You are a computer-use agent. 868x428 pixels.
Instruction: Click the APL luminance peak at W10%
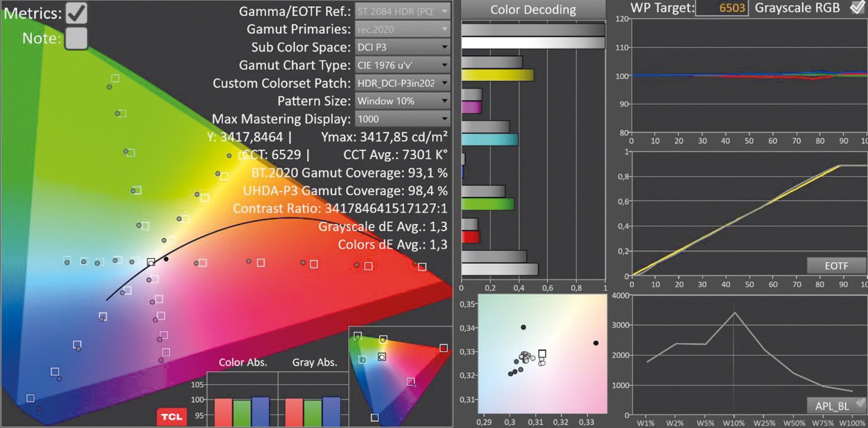734,313
